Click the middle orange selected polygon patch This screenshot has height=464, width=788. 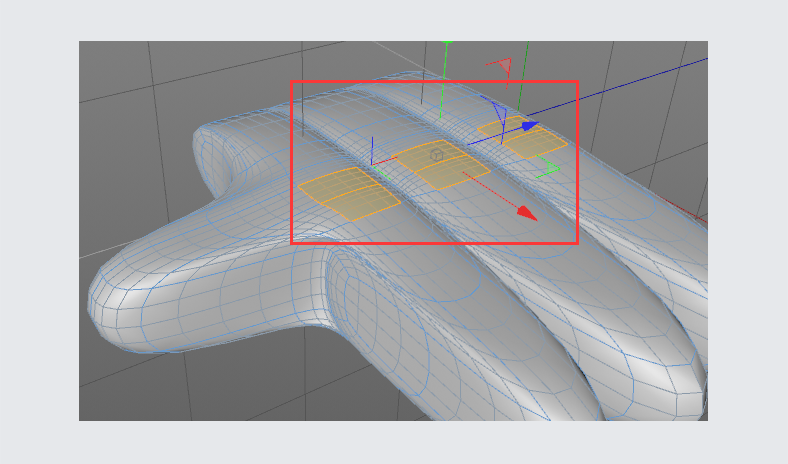[x=440, y=164]
